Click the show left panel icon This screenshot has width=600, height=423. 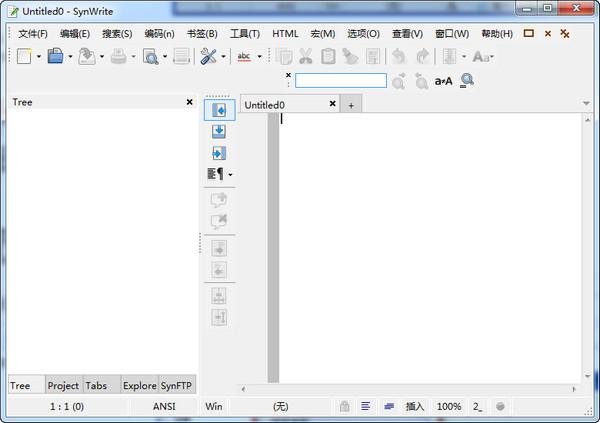[x=219, y=110]
